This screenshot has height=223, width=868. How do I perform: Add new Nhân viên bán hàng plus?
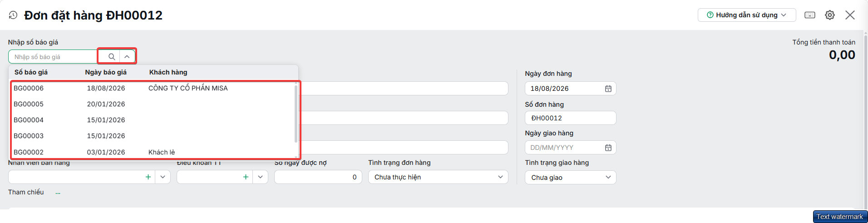click(x=148, y=177)
